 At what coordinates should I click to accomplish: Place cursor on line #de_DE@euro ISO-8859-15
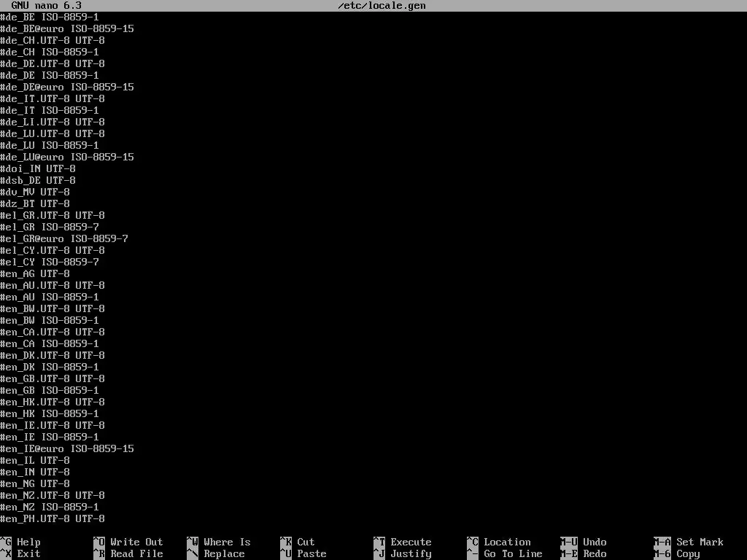[x=67, y=87]
